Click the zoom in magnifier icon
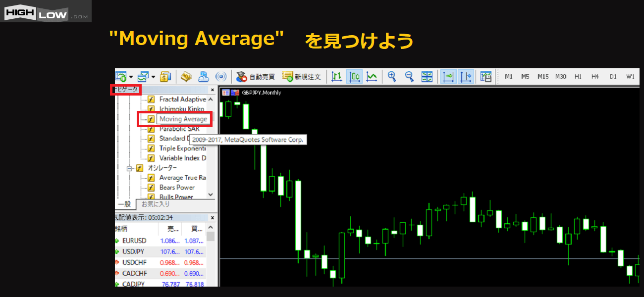The height and width of the screenshot is (297, 644). pos(392,76)
